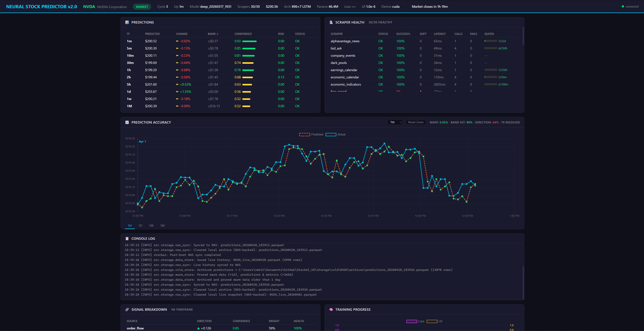Click the Console Log scrollbar
This screenshot has width=644, height=331.
click(x=523, y=283)
